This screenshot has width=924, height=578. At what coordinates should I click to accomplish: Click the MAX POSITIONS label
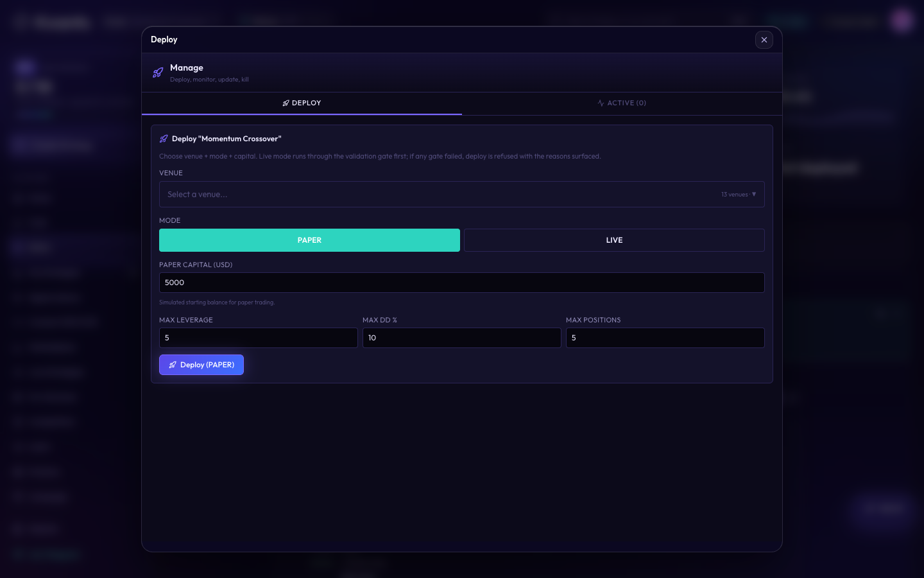tap(594, 320)
